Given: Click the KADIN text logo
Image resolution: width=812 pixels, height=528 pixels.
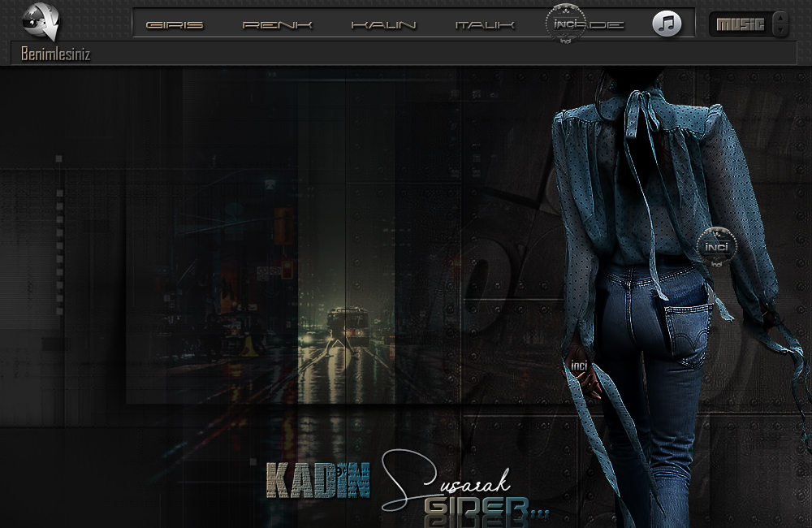Looking at the screenshot, I should pos(317,480).
